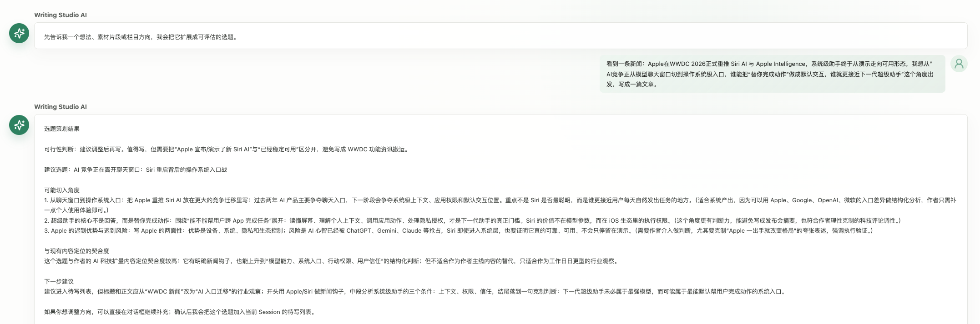Click the '可能切入角度' heading
This screenshot has height=324, width=980.
pos(62,190)
